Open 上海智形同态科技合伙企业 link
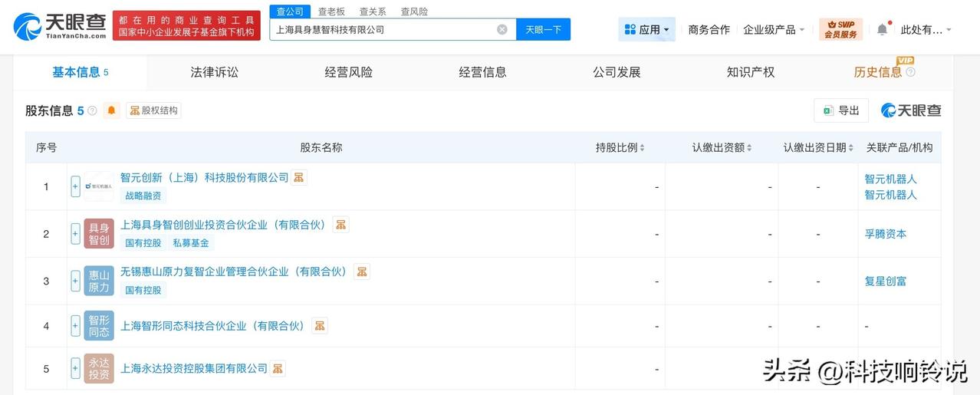980x395 pixels. pyautogui.click(x=215, y=325)
